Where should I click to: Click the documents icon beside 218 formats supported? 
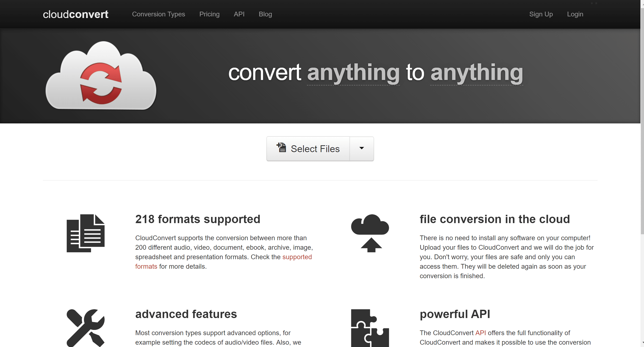86,233
